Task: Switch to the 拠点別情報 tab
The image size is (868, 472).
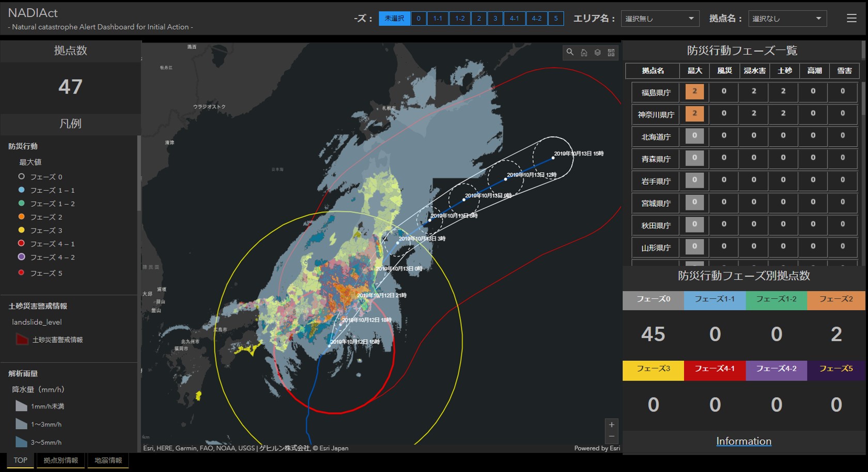Action: (x=60, y=460)
